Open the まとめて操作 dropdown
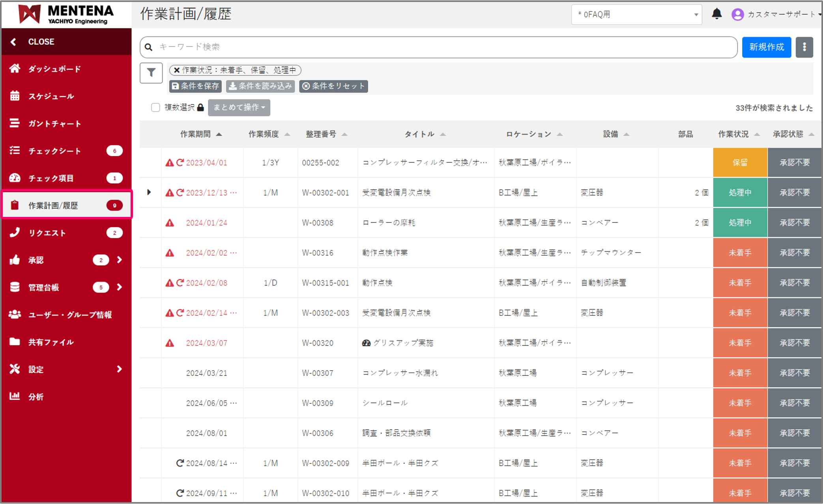The height and width of the screenshot is (504, 823). [239, 107]
